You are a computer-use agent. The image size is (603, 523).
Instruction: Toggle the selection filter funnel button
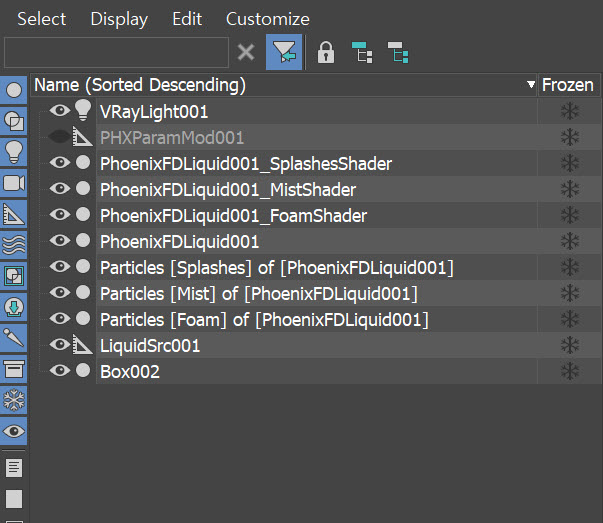click(x=284, y=52)
